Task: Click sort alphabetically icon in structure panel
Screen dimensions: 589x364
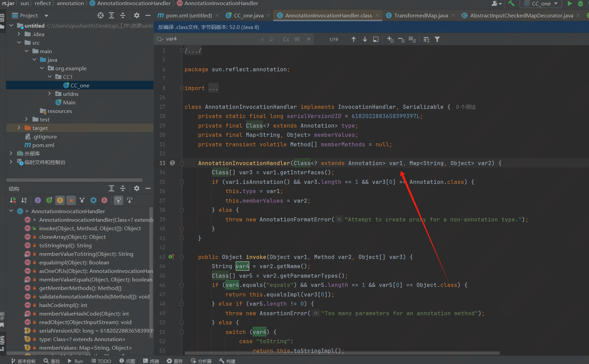Action: (24, 200)
